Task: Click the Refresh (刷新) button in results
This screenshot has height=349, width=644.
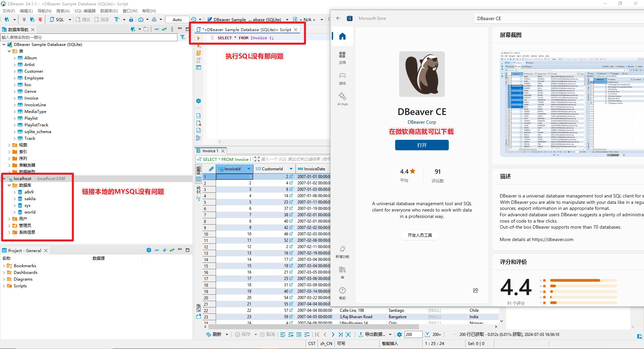Action: point(214,335)
